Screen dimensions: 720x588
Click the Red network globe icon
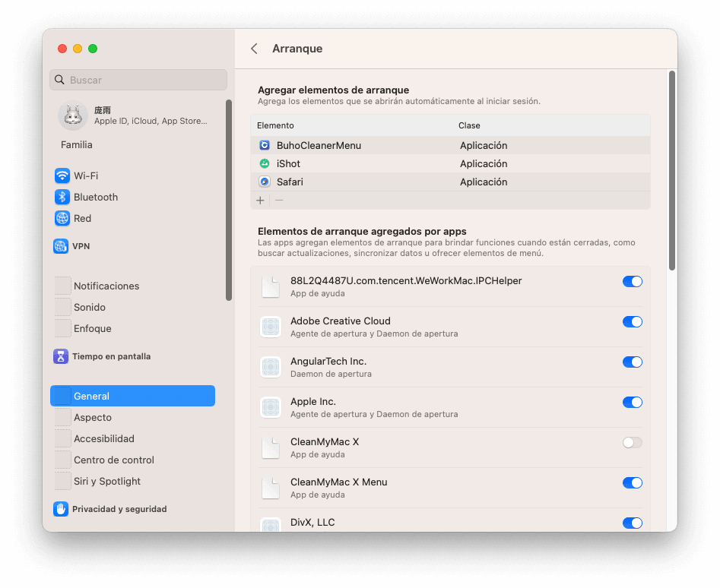click(x=62, y=218)
